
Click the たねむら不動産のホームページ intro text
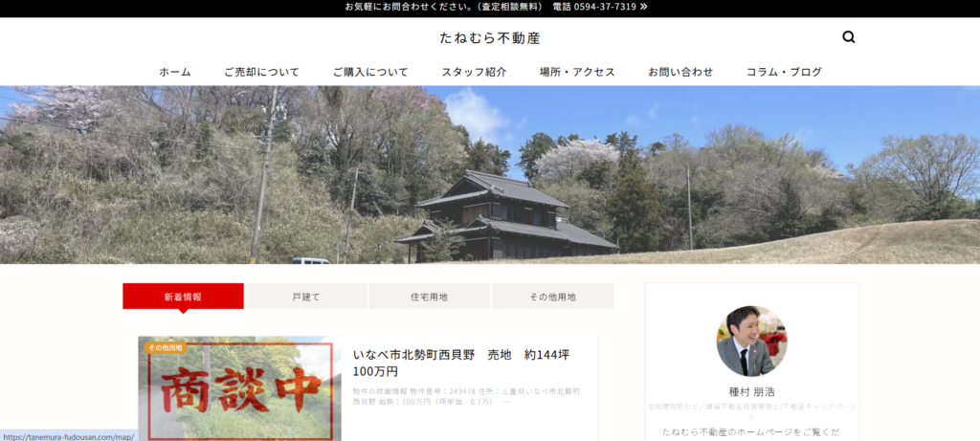pyautogui.click(x=752, y=431)
